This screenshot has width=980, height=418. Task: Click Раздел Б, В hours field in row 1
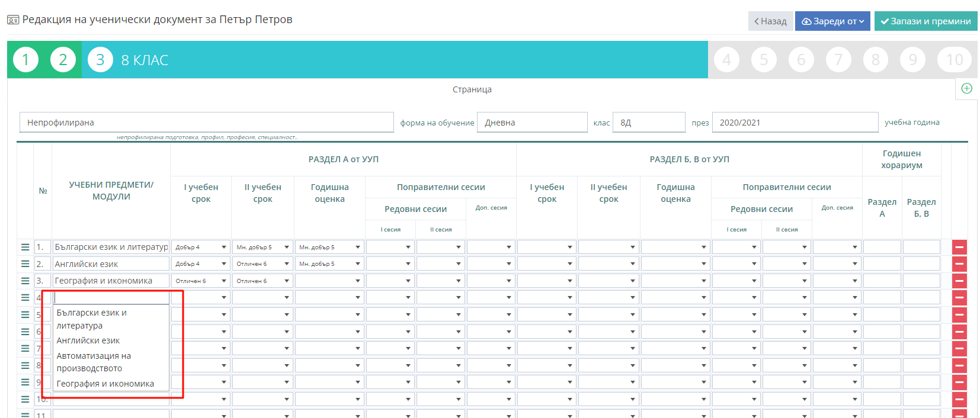point(921,247)
